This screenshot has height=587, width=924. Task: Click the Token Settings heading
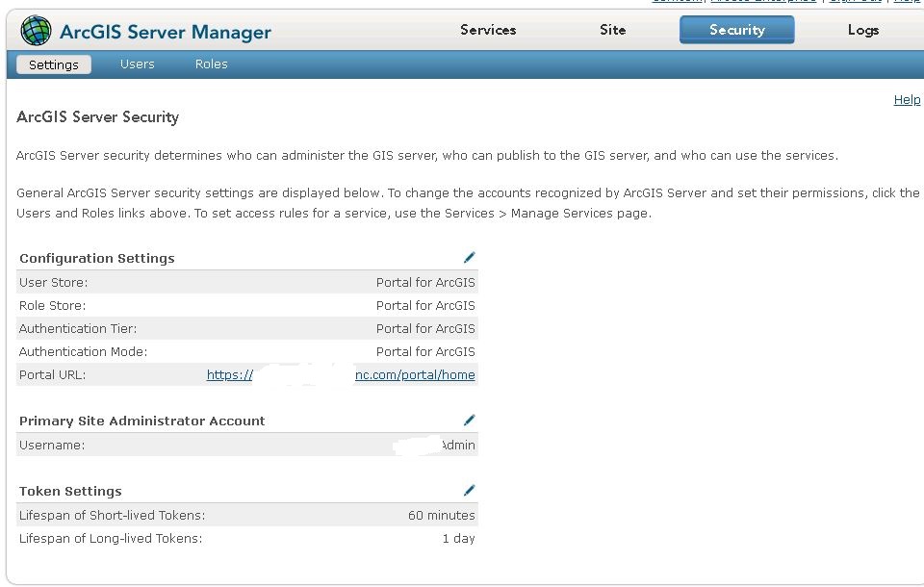[70, 491]
